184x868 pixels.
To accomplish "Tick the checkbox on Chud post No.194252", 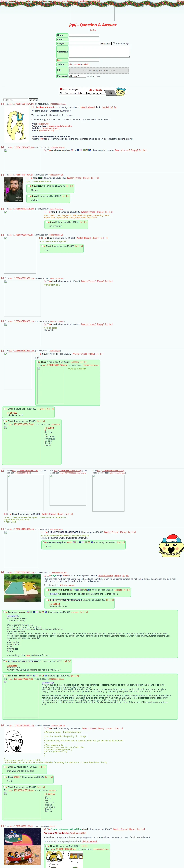I will coord(30,178).
